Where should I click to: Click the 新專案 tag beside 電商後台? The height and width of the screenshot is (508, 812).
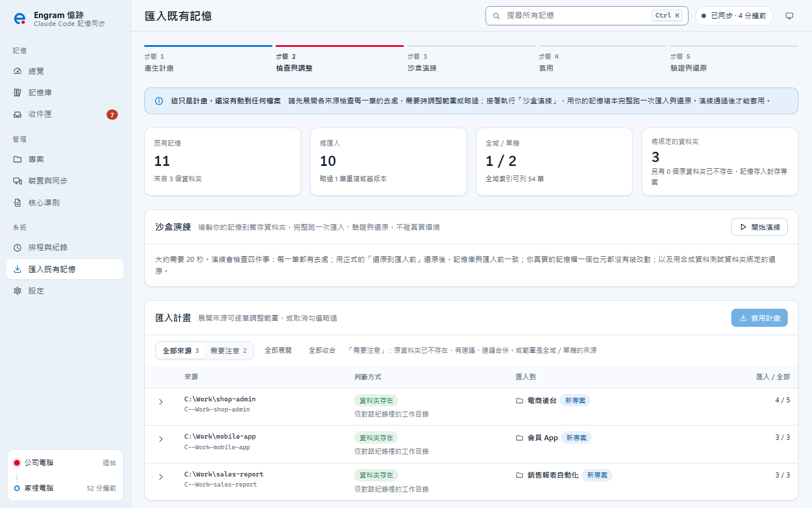click(575, 401)
